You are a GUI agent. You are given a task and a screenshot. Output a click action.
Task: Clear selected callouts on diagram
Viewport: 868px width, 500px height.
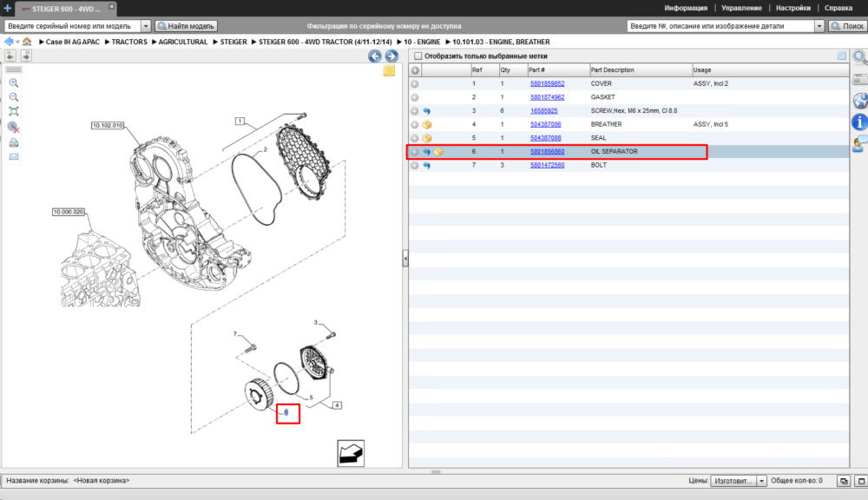[x=14, y=128]
